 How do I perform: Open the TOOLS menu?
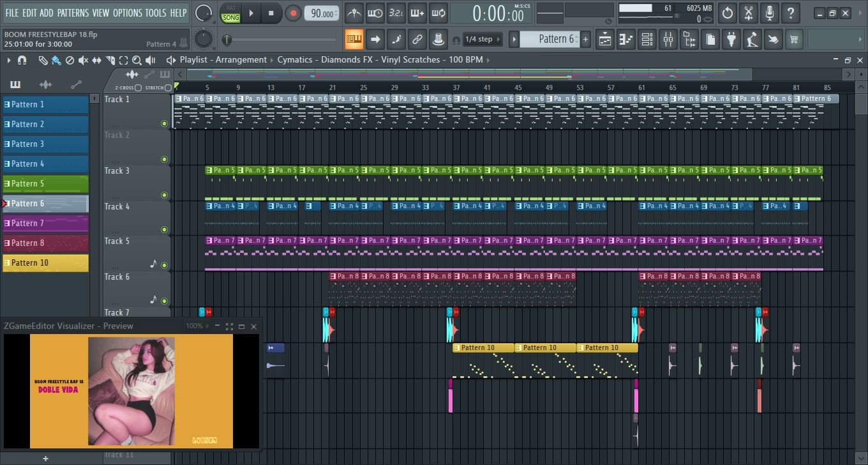pyautogui.click(x=156, y=13)
